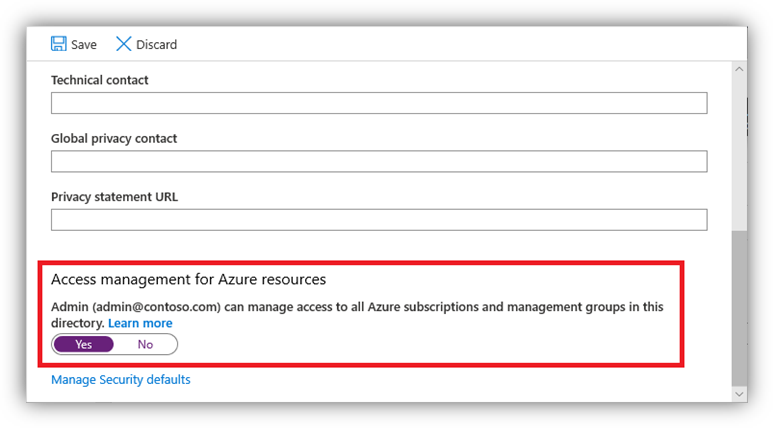Focus the Privacy statement URL field
The width and height of the screenshot is (773, 428).
[x=379, y=219]
